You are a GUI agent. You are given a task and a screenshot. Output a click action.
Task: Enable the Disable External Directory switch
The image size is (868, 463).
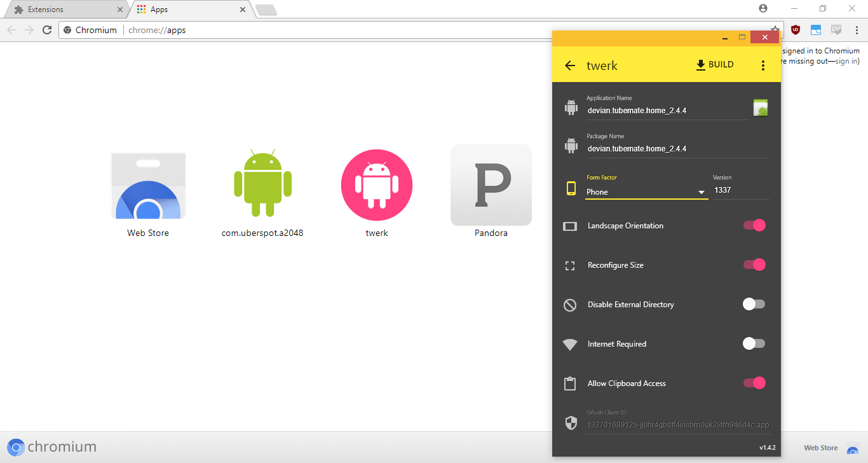point(754,304)
